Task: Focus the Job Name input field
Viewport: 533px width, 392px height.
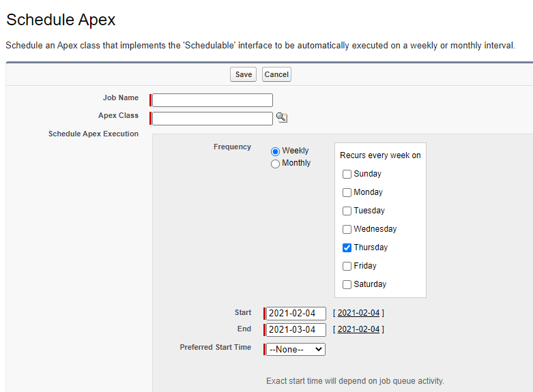Action: (212, 100)
